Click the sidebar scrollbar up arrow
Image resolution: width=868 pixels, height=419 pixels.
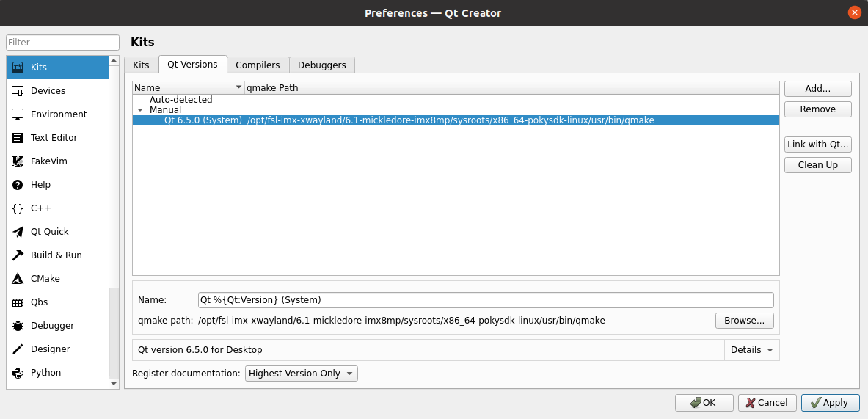(114, 60)
